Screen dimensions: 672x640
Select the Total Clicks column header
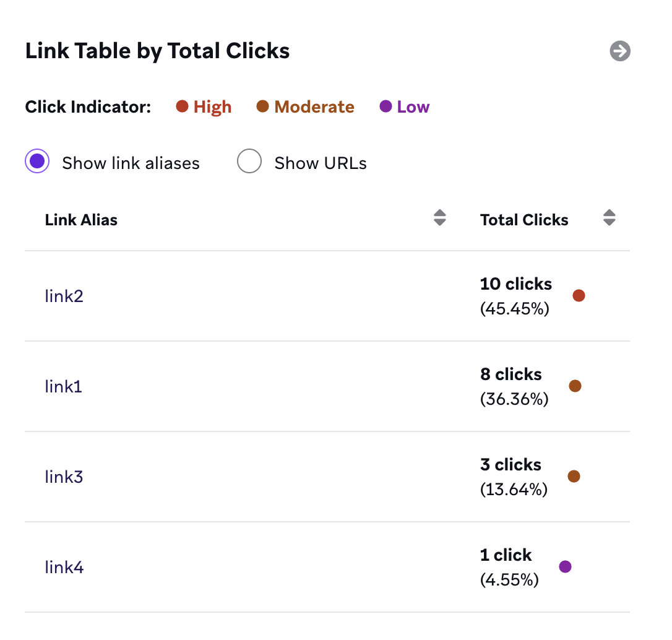(x=524, y=219)
